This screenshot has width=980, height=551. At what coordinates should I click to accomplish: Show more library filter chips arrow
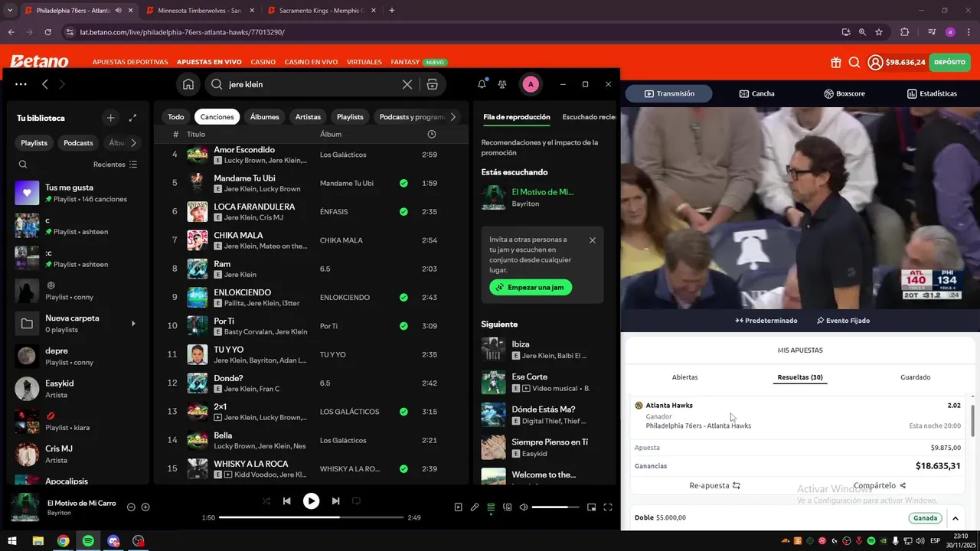click(134, 142)
